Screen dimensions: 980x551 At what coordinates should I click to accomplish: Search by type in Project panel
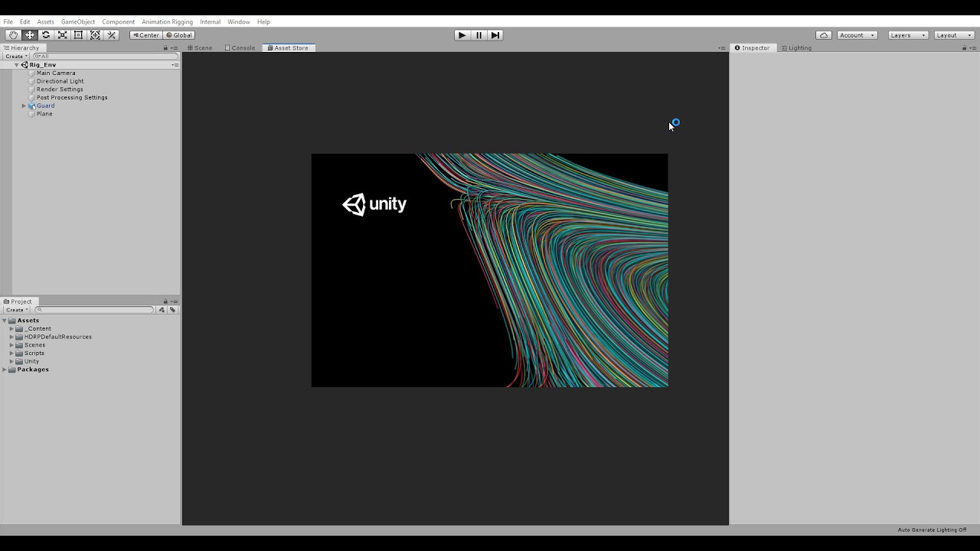click(x=162, y=310)
